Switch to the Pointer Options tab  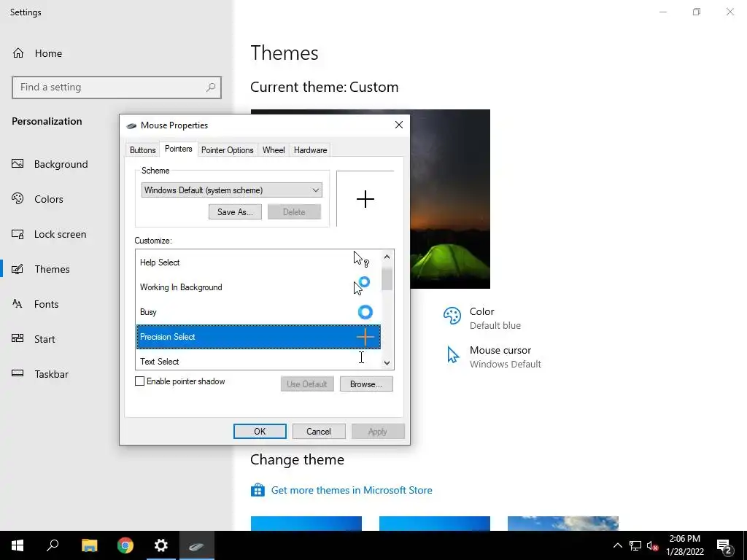pyautogui.click(x=228, y=150)
